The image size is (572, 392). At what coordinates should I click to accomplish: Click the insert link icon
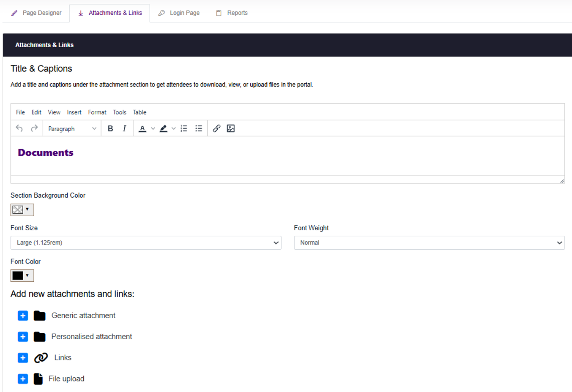216,128
